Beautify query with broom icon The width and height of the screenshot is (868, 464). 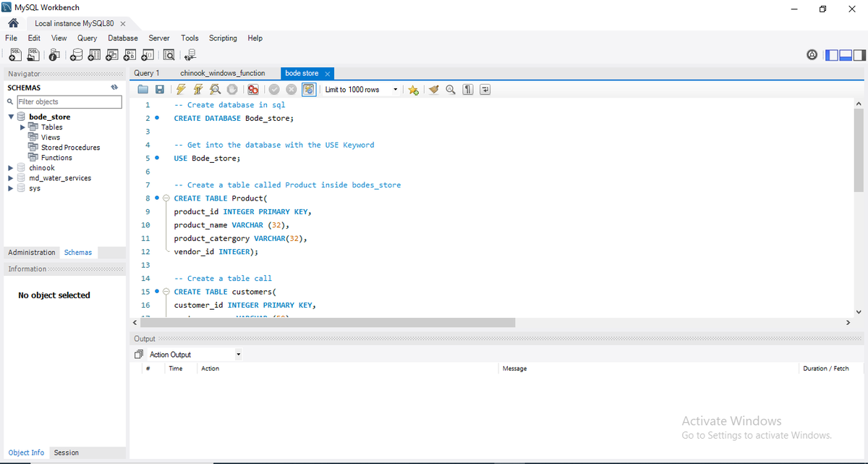point(434,90)
